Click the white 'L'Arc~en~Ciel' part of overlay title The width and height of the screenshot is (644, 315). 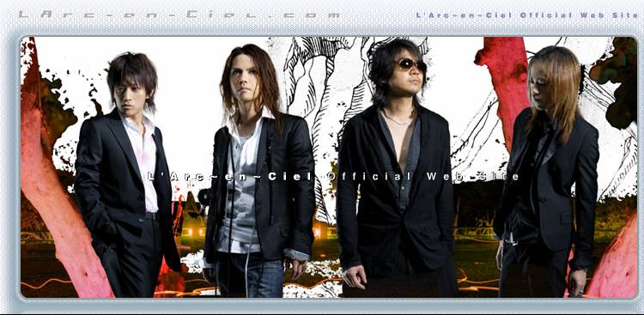[230, 177]
